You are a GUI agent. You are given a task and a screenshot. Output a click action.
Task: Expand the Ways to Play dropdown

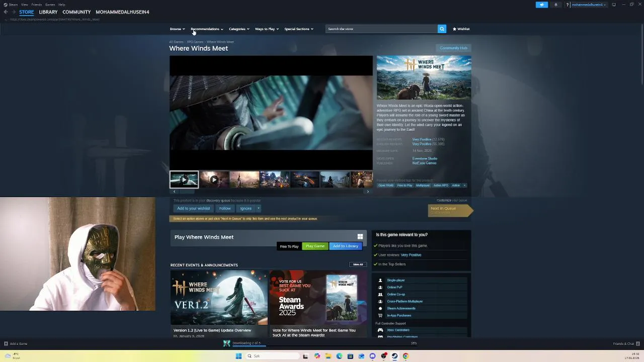267,29
